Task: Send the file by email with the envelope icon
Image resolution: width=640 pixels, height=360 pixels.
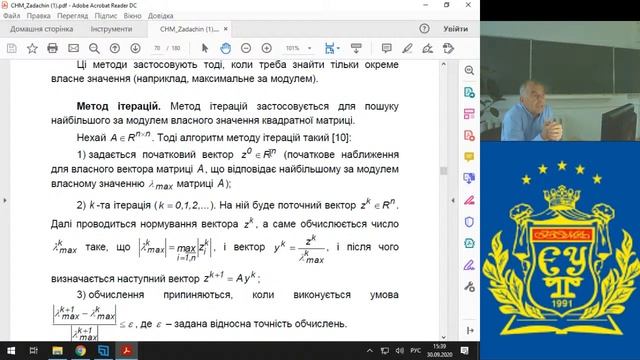Action: point(73,48)
